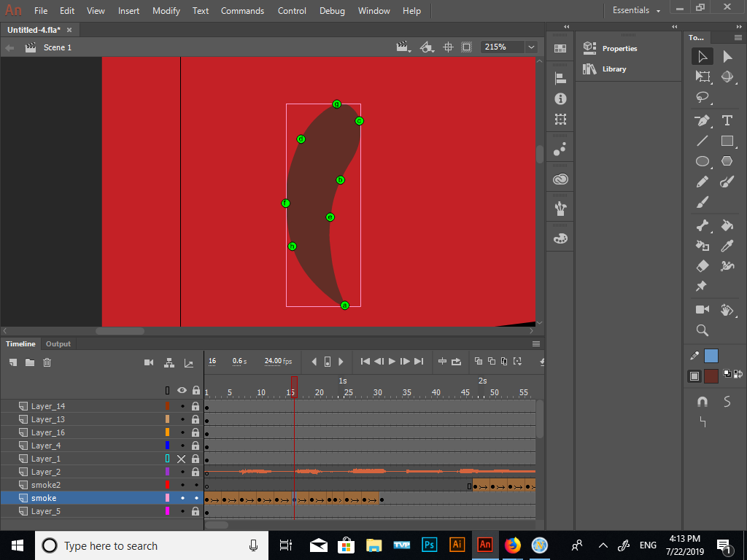Switch to the Output tab
The image size is (747, 560).
[x=58, y=343]
